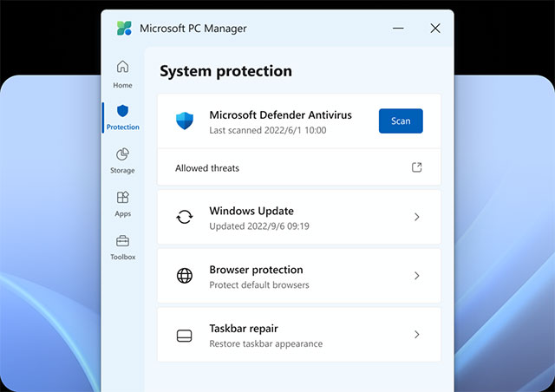The height and width of the screenshot is (392, 555).
Task: Open Allowed threats external link icon
Action: (x=416, y=167)
